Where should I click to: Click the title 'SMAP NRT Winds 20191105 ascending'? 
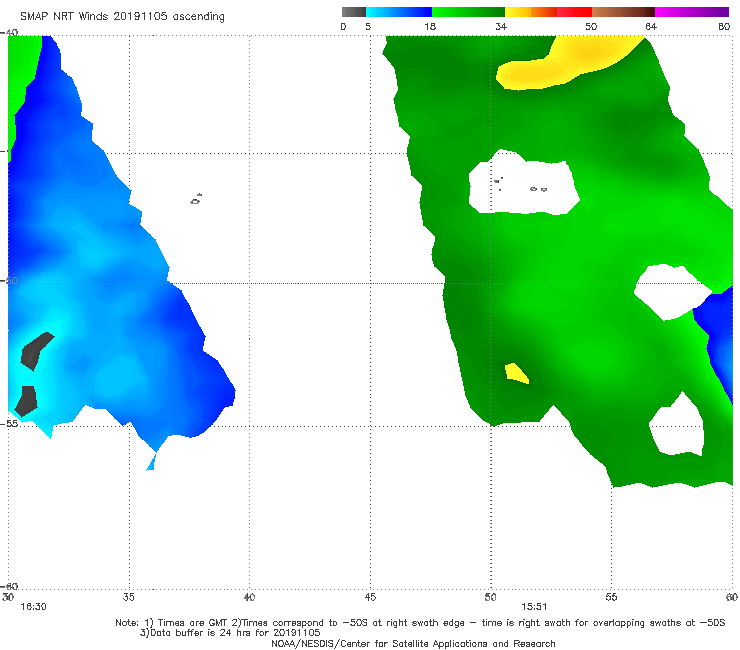pyautogui.click(x=122, y=16)
